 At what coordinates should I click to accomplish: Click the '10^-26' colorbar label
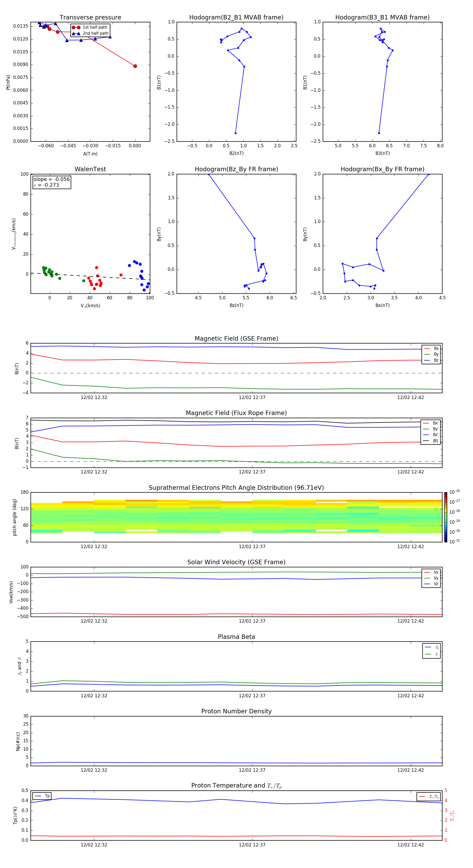(x=455, y=492)
